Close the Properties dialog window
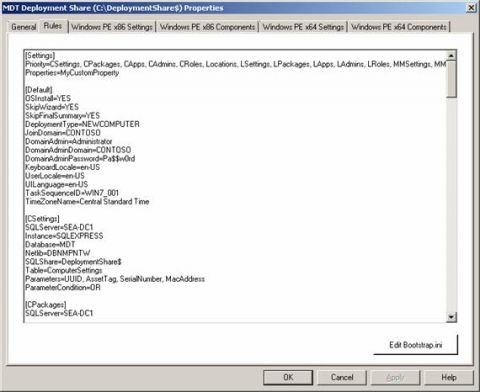 point(471,8)
